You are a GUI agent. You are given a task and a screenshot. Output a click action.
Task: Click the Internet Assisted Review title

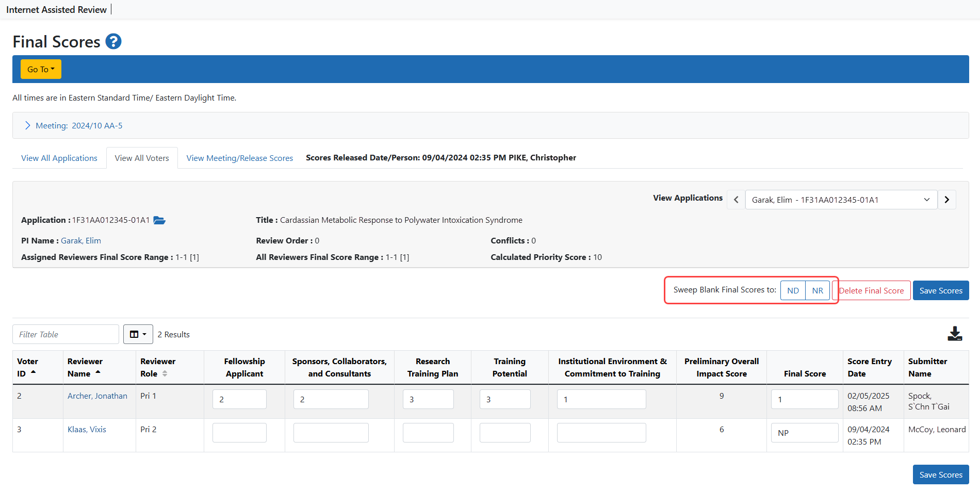[x=57, y=9]
